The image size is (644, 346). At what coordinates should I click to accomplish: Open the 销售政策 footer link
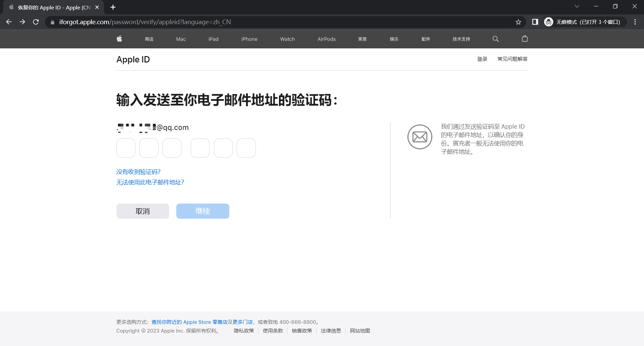(302, 331)
